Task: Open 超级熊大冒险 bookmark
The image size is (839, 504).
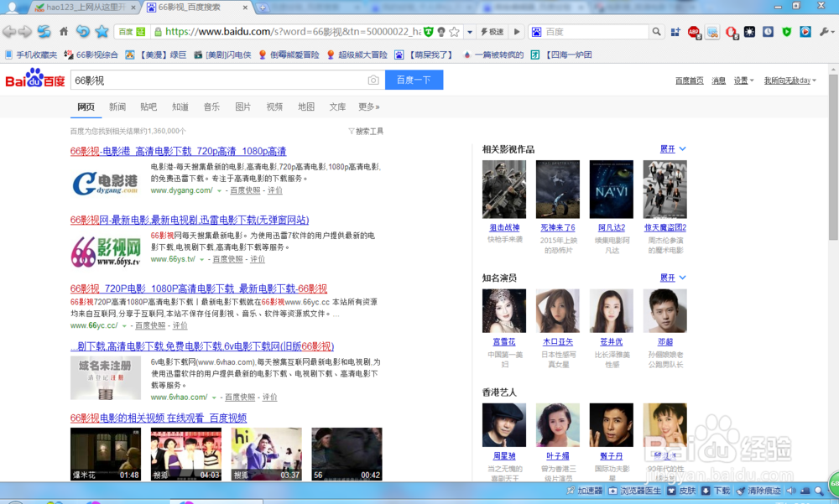Action: click(357, 55)
